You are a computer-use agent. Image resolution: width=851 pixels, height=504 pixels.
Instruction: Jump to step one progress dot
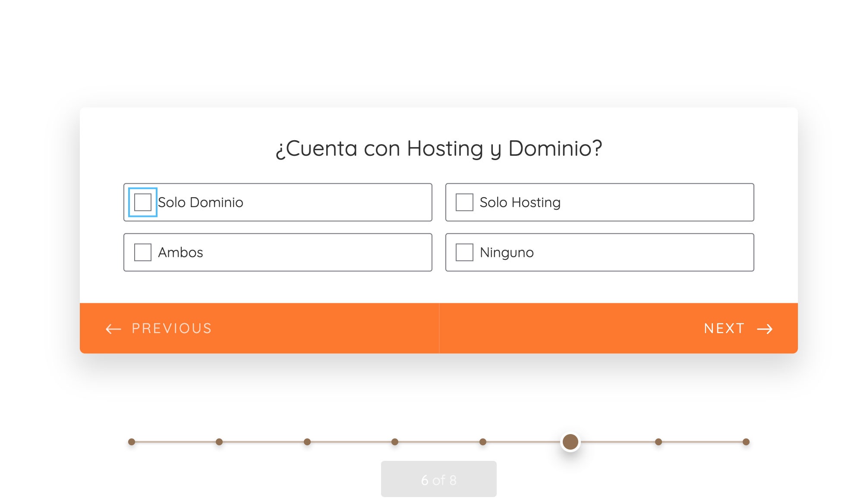[x=132, y=442]
